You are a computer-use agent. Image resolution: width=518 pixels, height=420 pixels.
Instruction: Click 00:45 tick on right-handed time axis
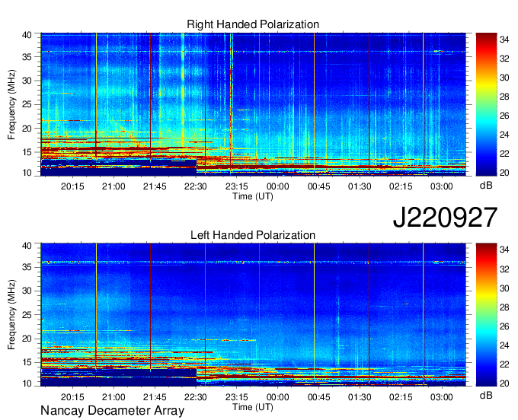318,186
